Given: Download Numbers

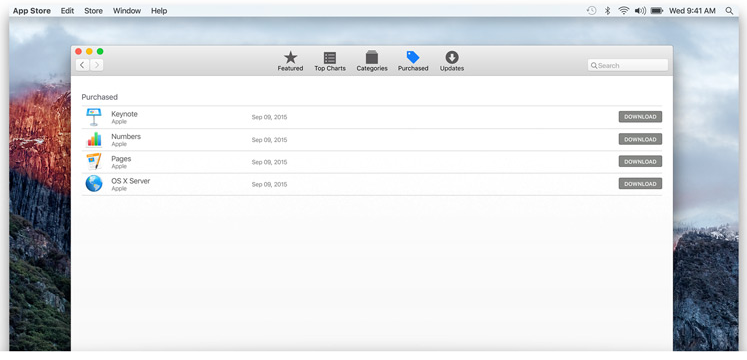Looking at the screenshot, I should (x=640, y=139).
